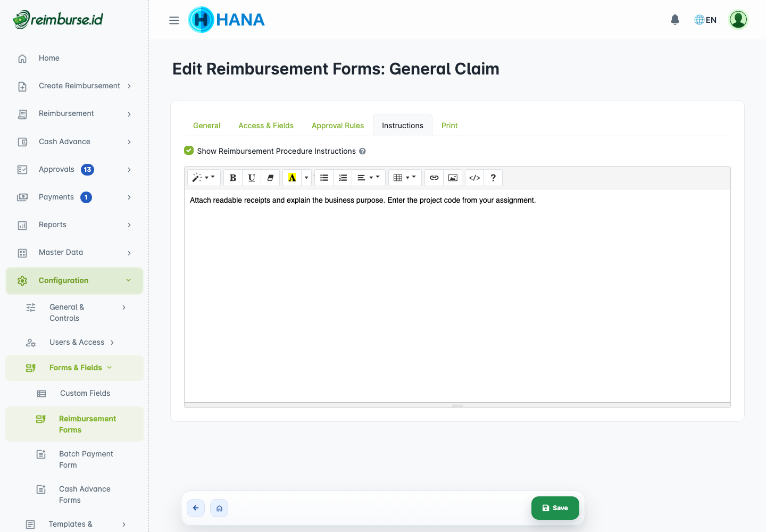Open Custom Fields page
Screen dimensions: 766x532
[x=74, y=393]
